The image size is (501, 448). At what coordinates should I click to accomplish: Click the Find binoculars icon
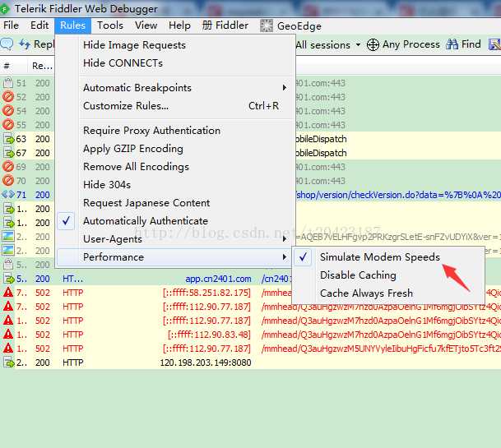coord(452,44)
